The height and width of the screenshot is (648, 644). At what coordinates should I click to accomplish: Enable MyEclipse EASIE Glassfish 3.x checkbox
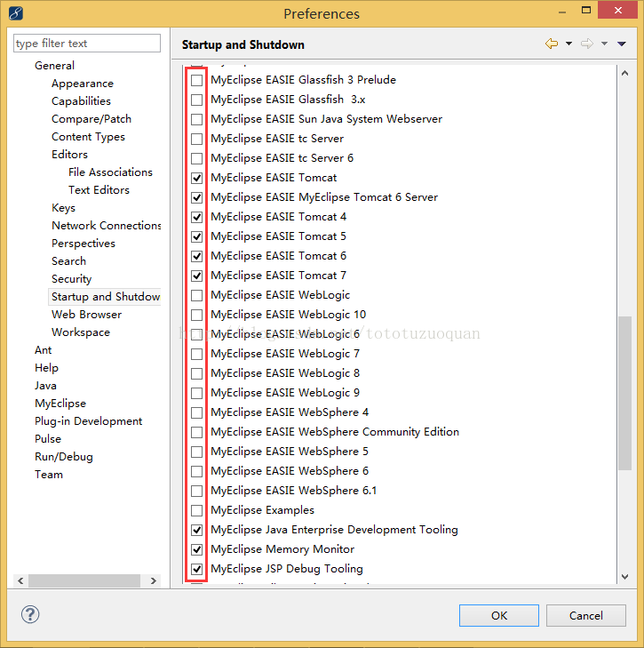[197, 100]
